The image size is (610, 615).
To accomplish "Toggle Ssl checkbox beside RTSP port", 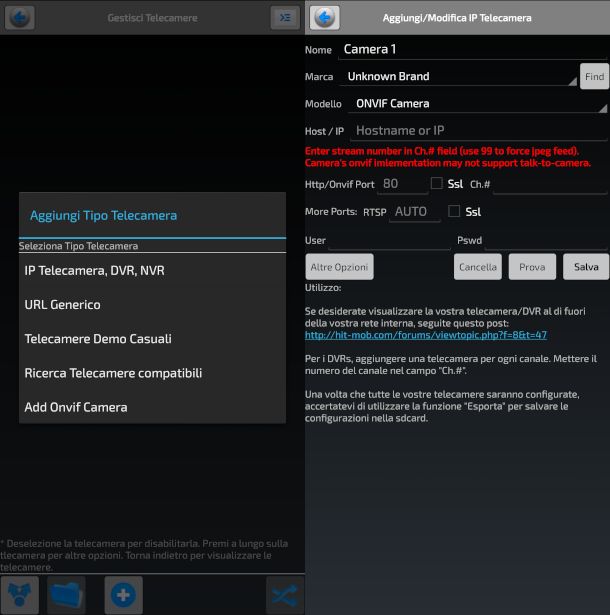I will coord(454,211).
